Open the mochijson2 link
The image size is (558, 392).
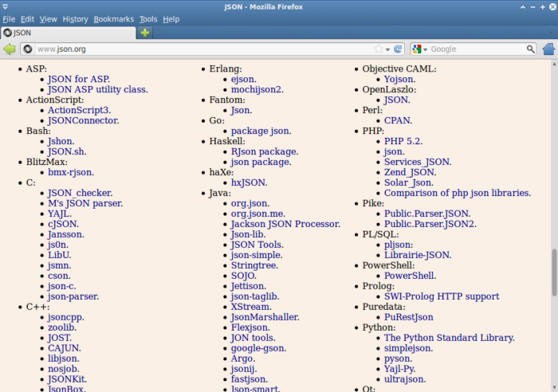coord(257,89)
